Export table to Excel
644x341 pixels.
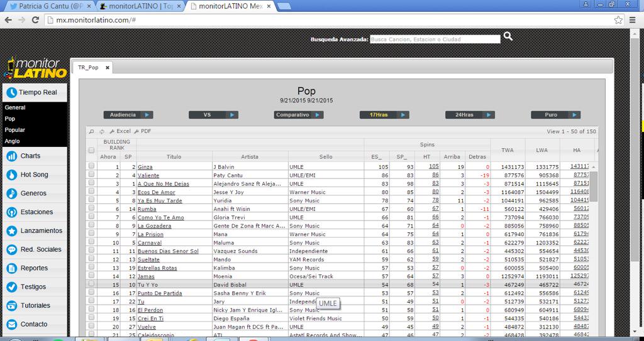(120, 131)
